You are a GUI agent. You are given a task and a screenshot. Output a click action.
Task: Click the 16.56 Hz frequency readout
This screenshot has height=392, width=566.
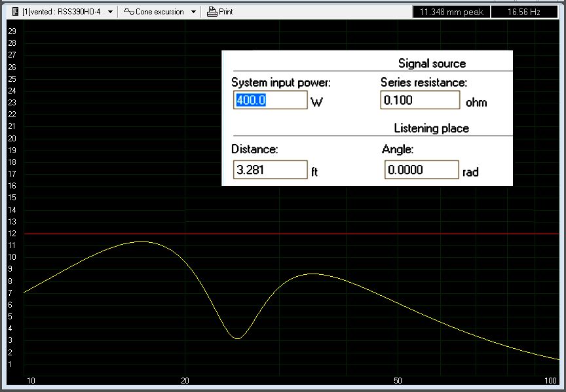tap(524, 12)
